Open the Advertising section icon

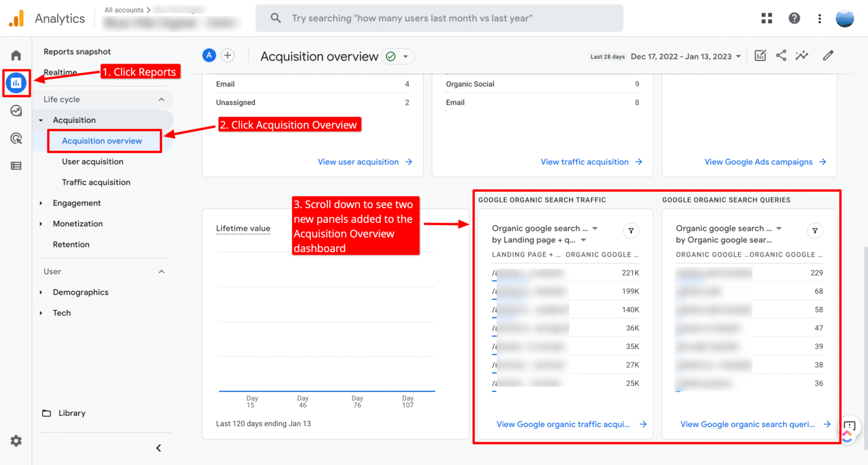pos(16,138)
